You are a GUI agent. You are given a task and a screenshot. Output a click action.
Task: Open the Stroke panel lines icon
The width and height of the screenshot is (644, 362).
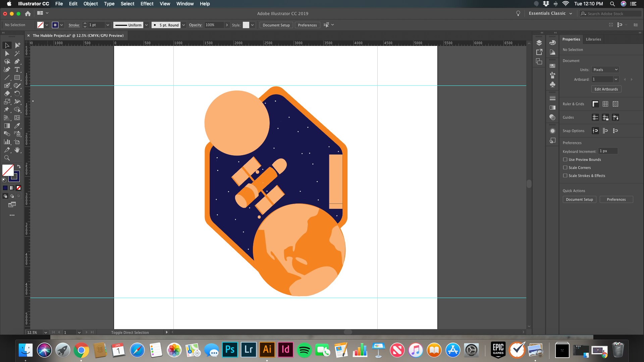552,98
